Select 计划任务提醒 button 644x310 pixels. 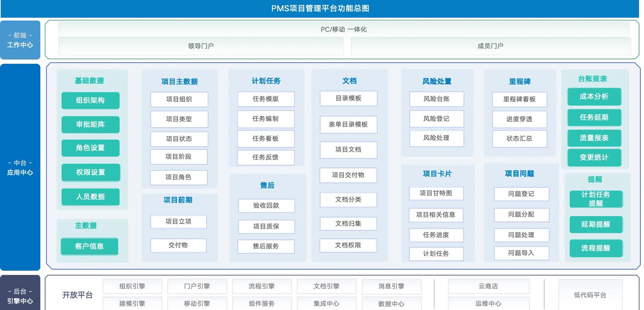[x=596, y=199]
